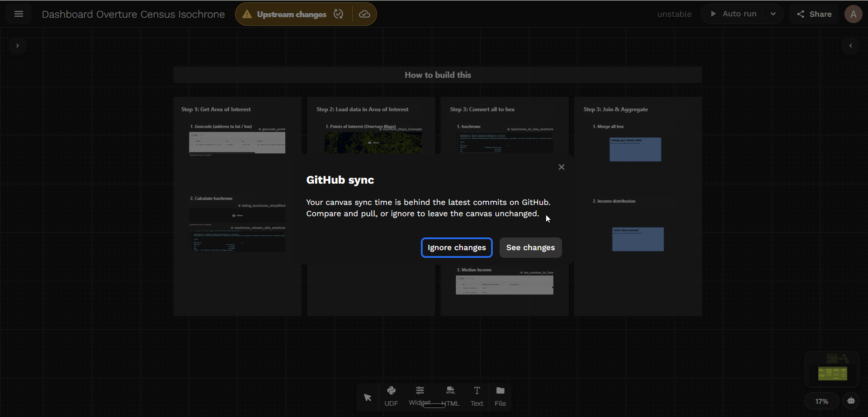868x417 pixels.
Task: Click the 'How to build this' header
Action: 438,75
